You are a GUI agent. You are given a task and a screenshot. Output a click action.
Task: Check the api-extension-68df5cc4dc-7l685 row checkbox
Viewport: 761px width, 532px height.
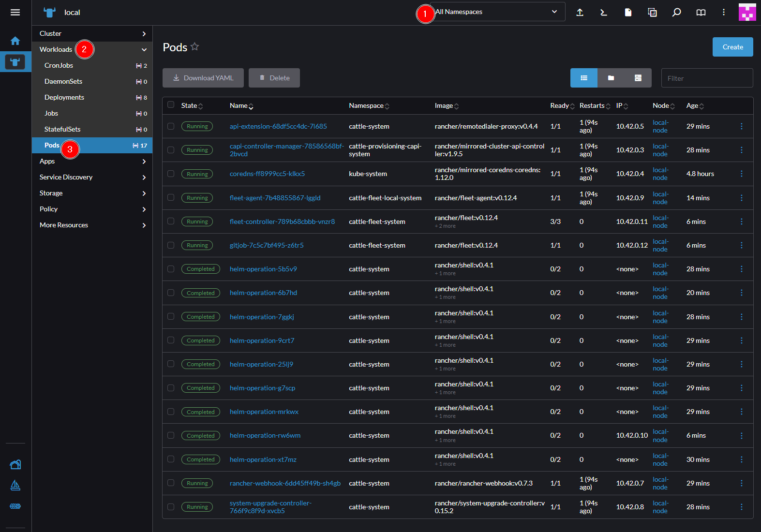pos(171,126)
